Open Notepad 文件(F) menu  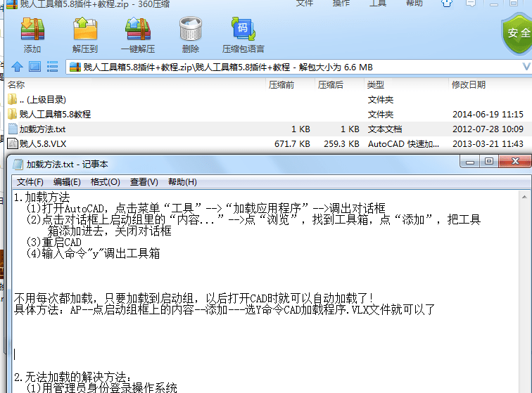click(x=30, y=182)
